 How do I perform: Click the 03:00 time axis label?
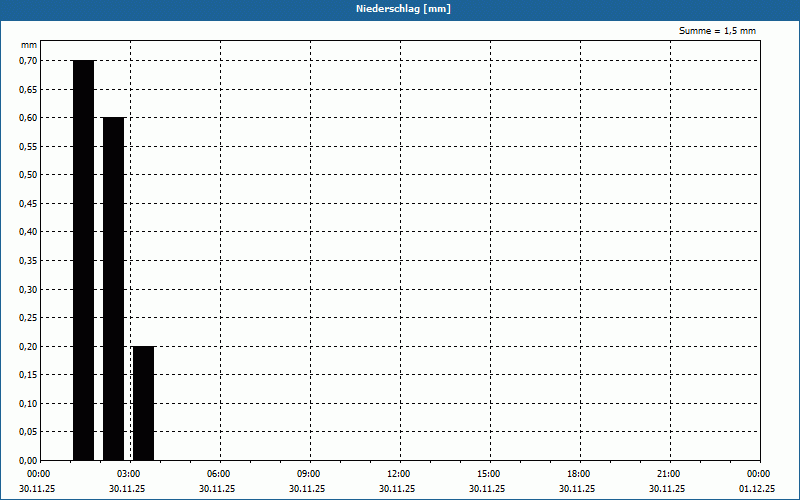pyautogui.click(x=128, y=473)
